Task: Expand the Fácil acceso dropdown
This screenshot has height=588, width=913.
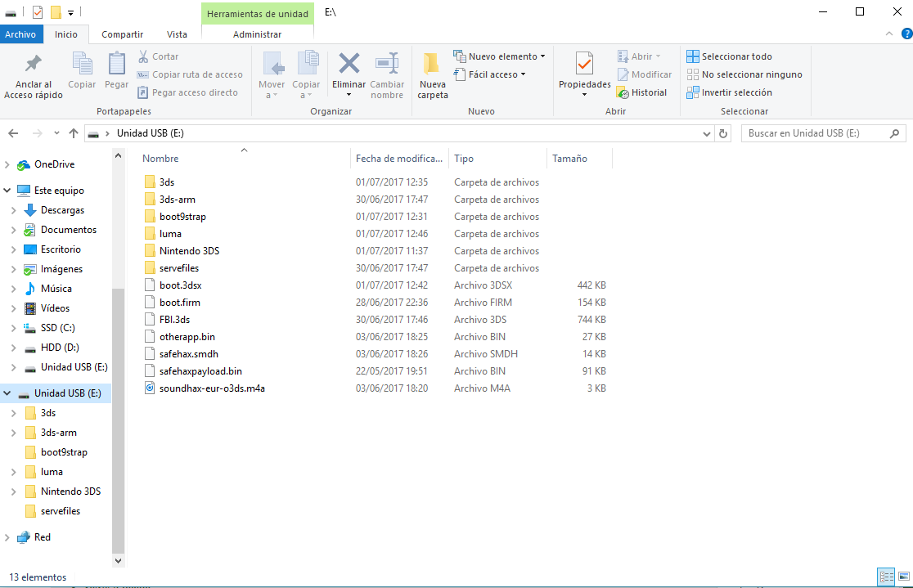Action: coord(489,74)
